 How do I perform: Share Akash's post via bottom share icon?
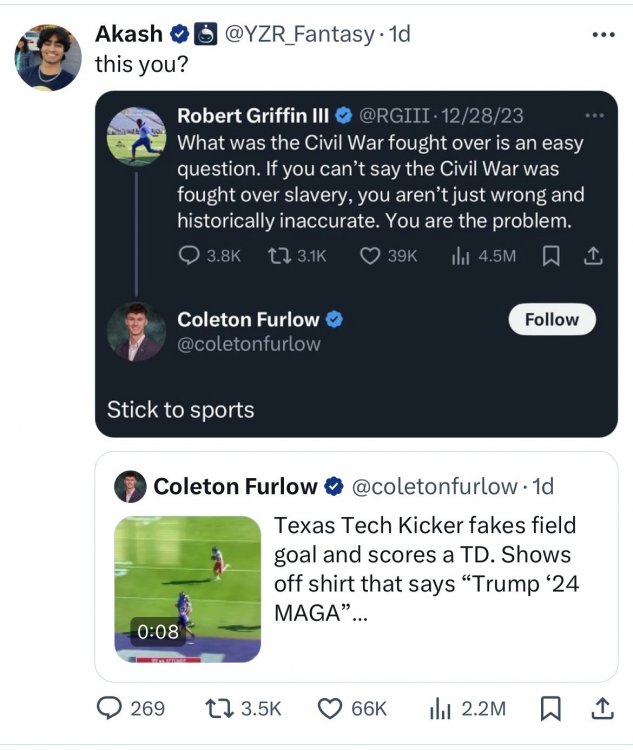tap(600, 708)
